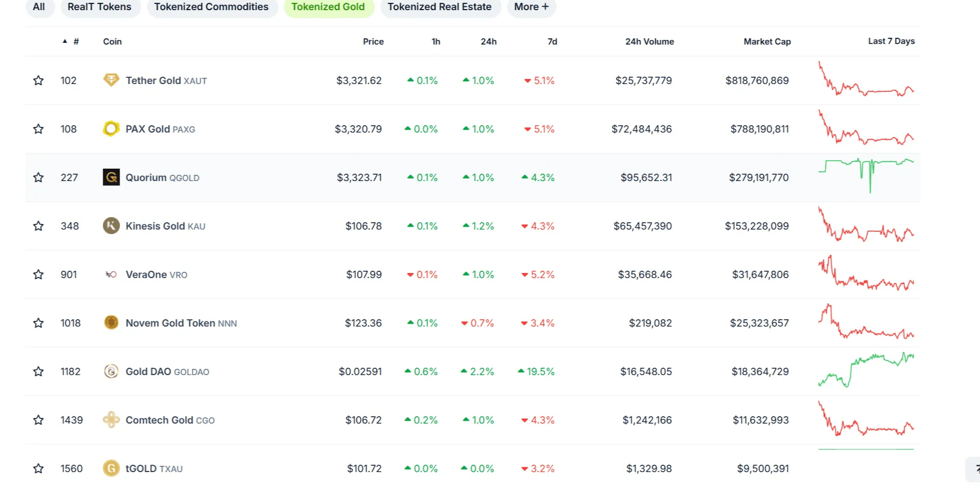This screenshot has height=489, width=980.
Task: Click the tGOLD TXAU logo icon
Action: pos(111,468)
